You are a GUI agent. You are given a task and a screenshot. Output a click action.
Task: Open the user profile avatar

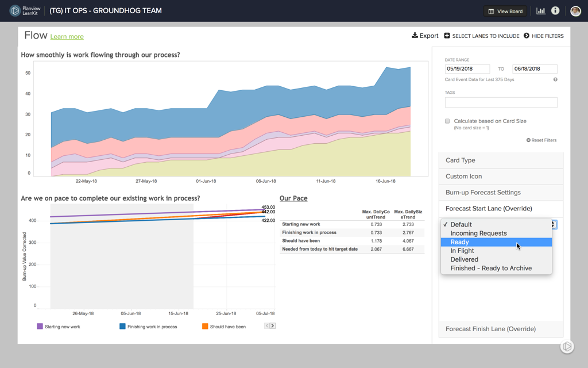[x=575, y=11]
